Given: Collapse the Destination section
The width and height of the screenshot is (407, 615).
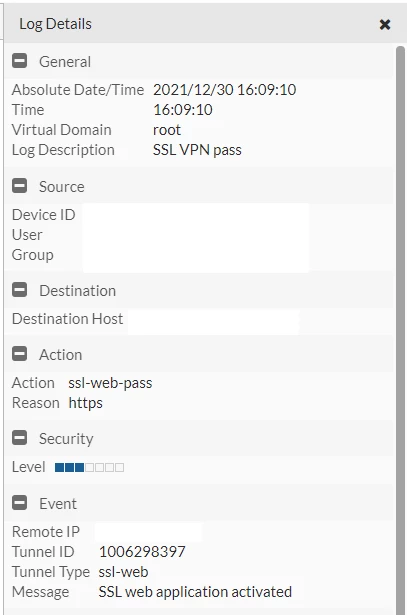Looking at the screenshot, I should pyautogui.click(x=20, y=290).
